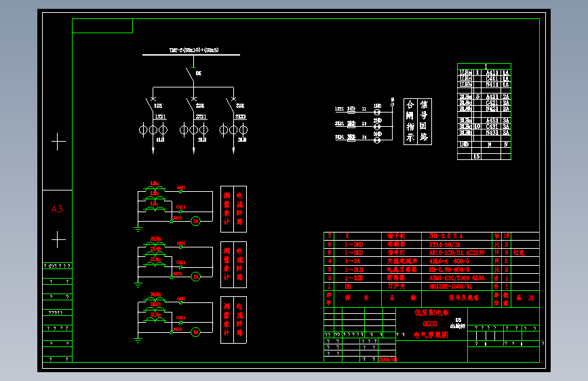Select the 1XZ1 terminal label

(161, 117)
